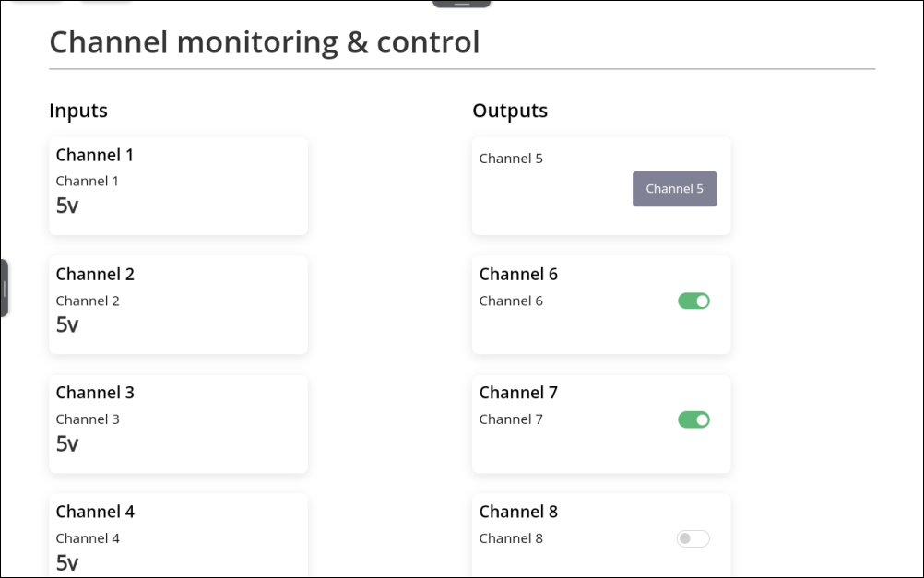This screenshot has height=578, width=924.
Task: Click the Channel monitoring & control title
Action: click(x=265, y=42)
